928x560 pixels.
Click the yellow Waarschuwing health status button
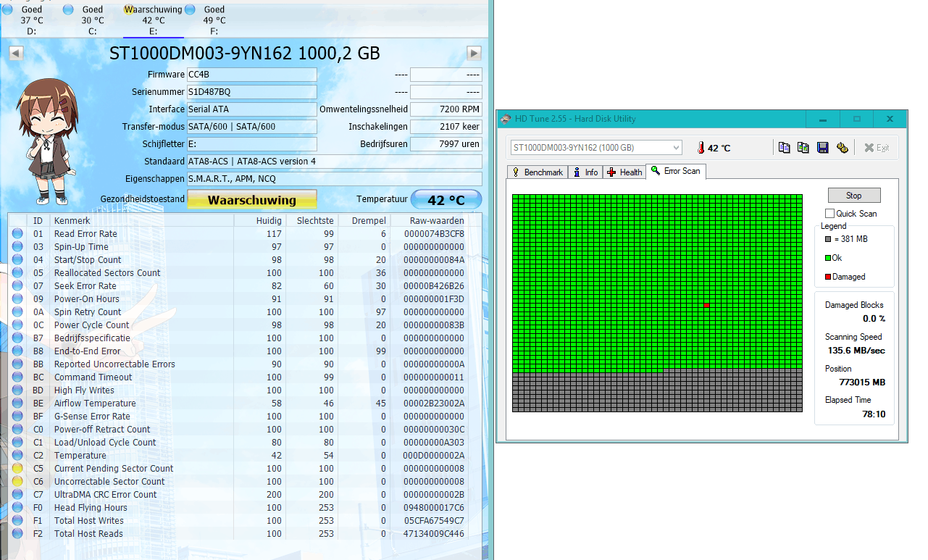tap(251, 200)
